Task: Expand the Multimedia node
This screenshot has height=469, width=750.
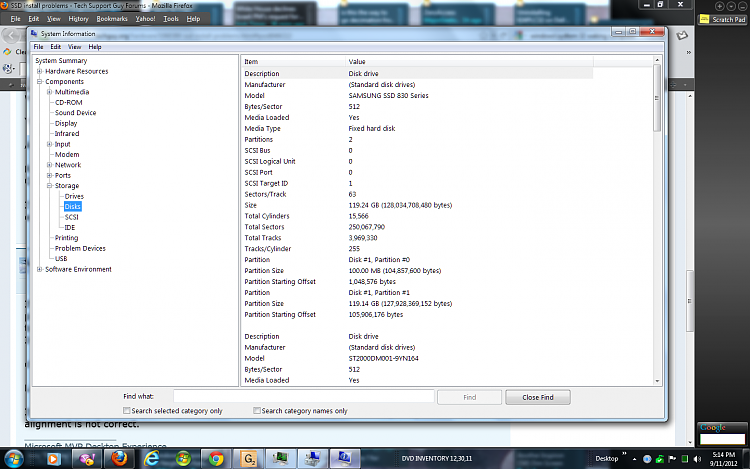Action: click(x=49, y=92)
